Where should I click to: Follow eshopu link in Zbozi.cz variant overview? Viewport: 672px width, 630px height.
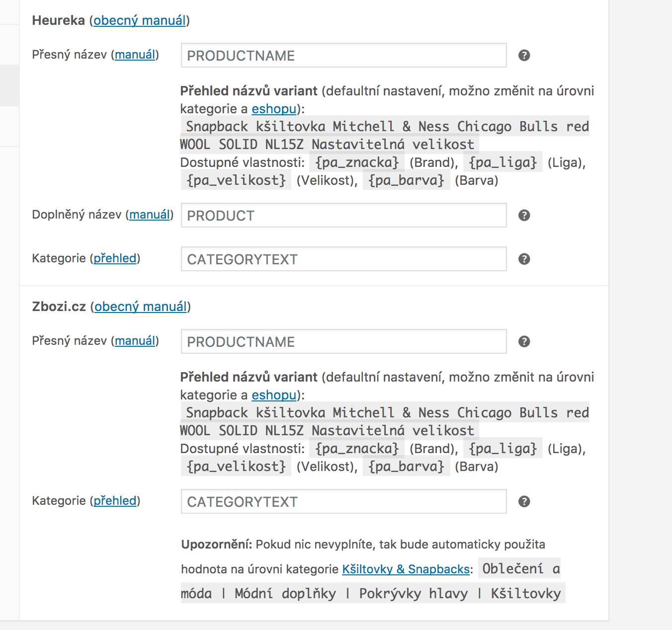click(274, 395)
